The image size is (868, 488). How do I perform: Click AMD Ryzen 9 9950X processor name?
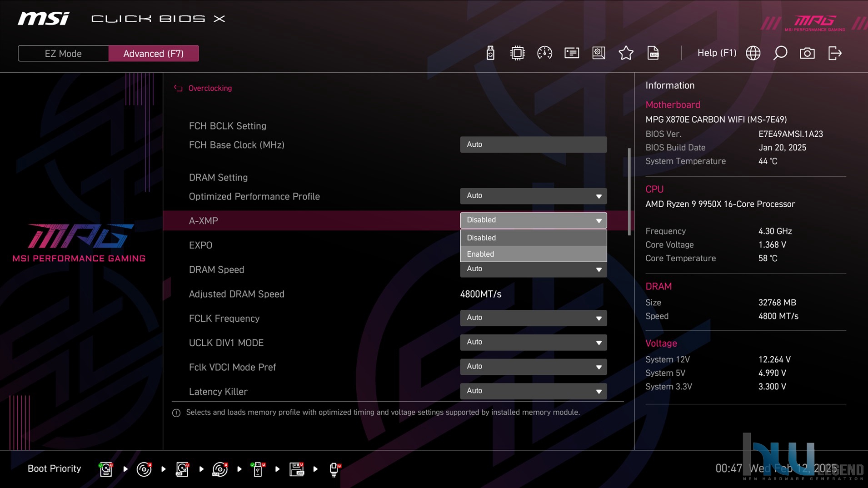click(720, 204)
